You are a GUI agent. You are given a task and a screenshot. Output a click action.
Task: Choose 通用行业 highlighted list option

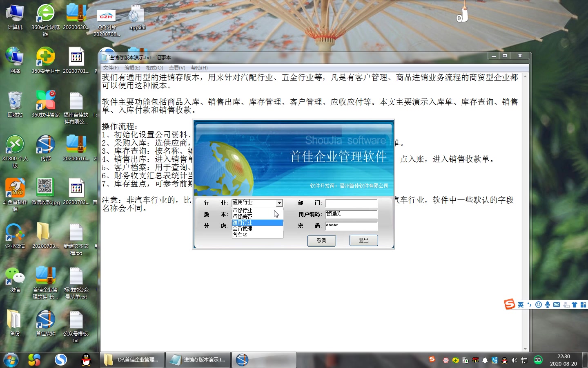(257, 222)
